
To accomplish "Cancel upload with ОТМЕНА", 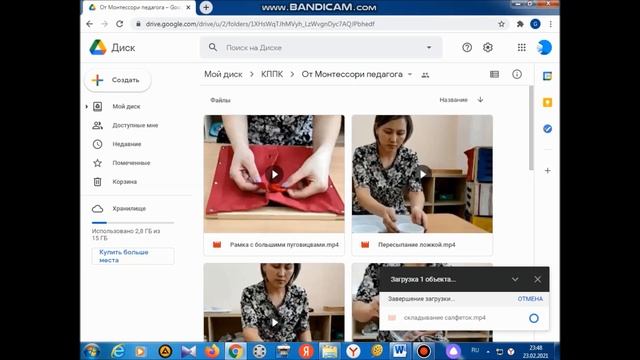I will (530, 299).
